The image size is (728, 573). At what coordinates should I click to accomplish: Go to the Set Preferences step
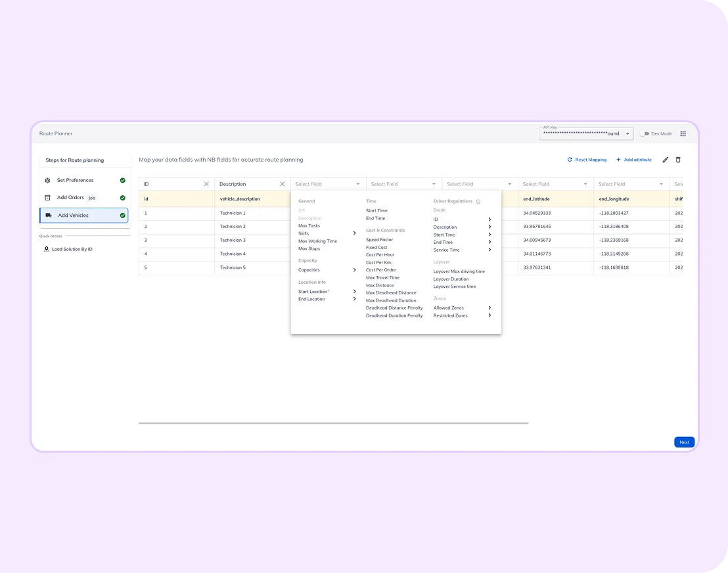pyautogui.click(x=84, y=180)
